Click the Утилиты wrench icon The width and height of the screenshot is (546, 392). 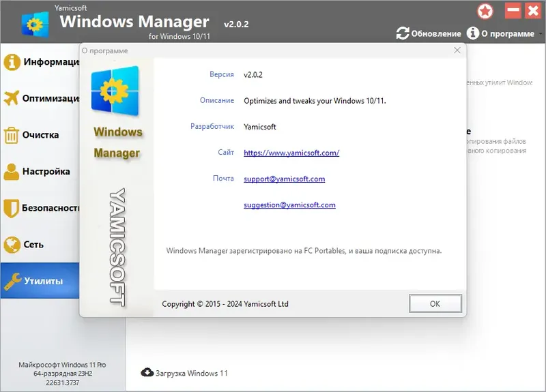click(12, 282)
